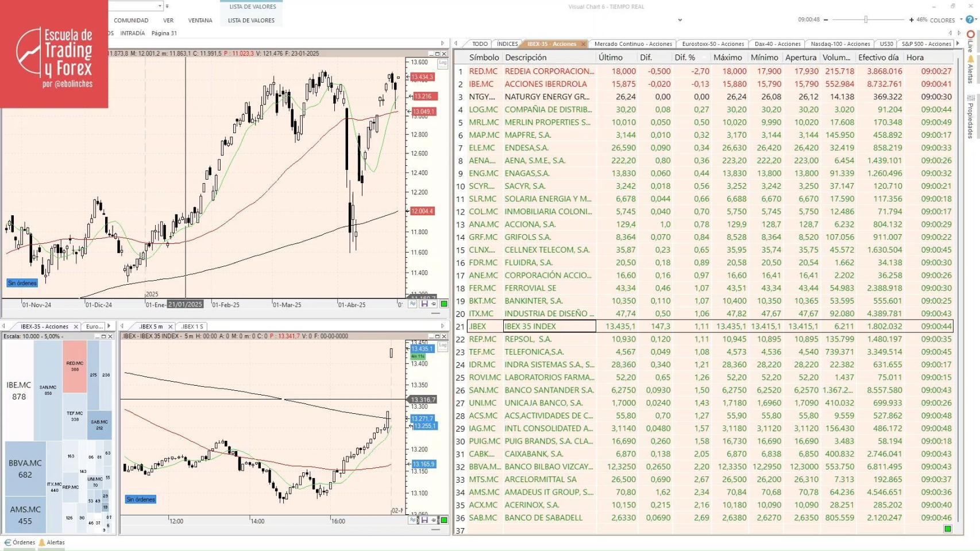This screenshot has height=551, width=980.
Task: Select the zigzag line-style icon on chart toolbar
Action: 412,304
